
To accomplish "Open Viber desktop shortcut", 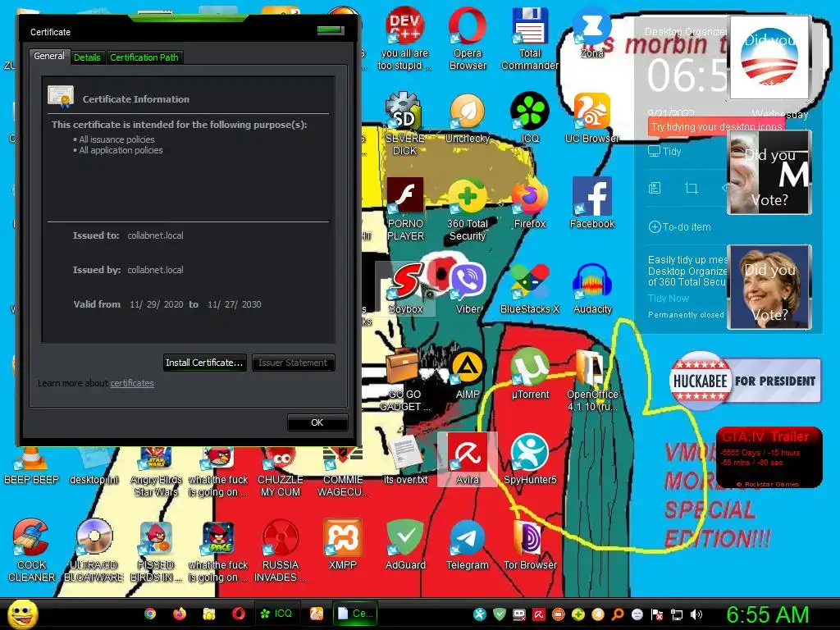I will click(467, 290).
